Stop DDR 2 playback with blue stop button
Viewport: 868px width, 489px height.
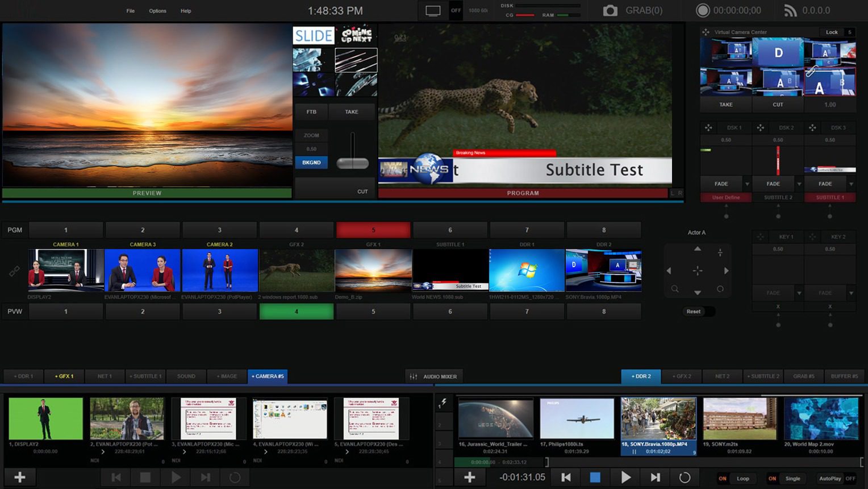click(595, 477)
